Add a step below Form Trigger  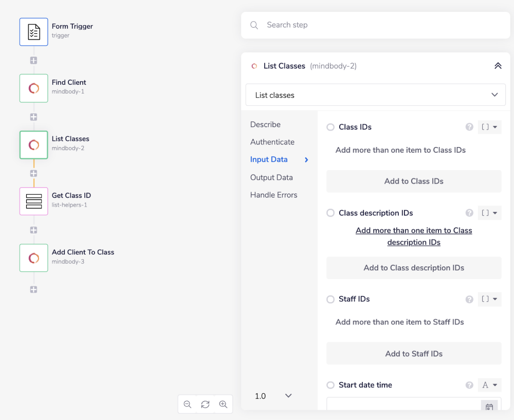tap(34, 60)
